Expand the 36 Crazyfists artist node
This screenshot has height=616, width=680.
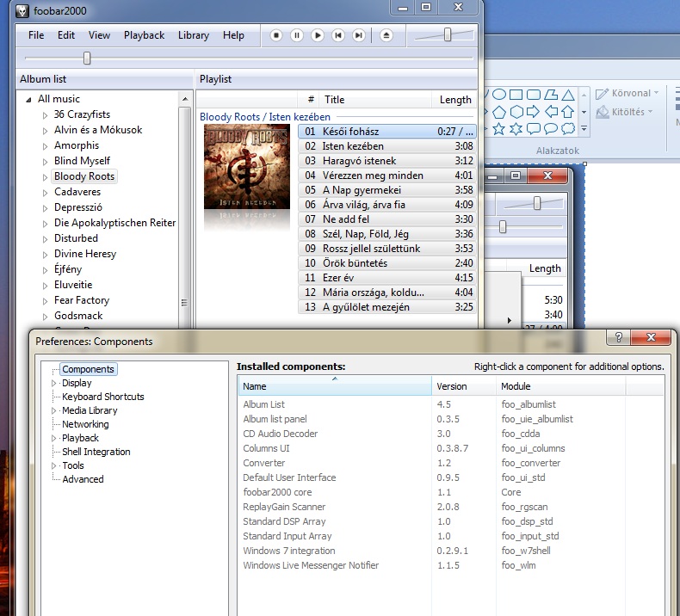pos(45,115)
